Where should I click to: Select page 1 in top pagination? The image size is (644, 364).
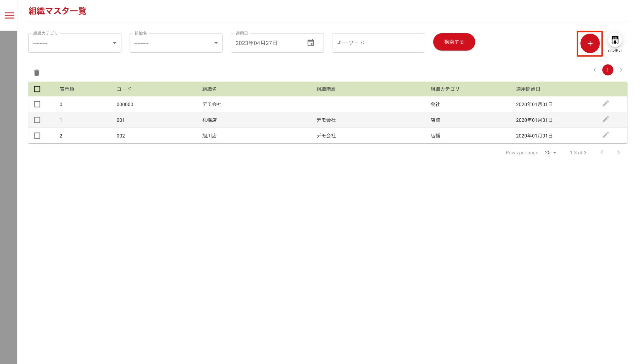(607, 70)
